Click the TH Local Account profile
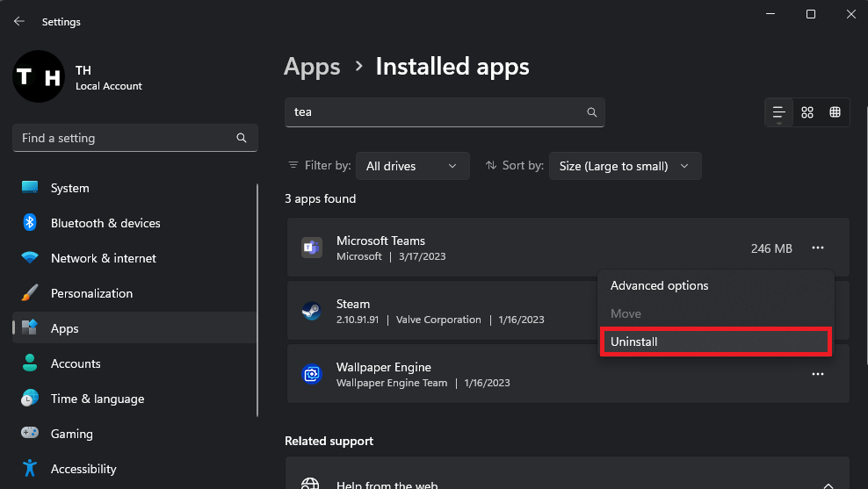The width and height of the screenshot is (868, 489). tap(79, 77)
